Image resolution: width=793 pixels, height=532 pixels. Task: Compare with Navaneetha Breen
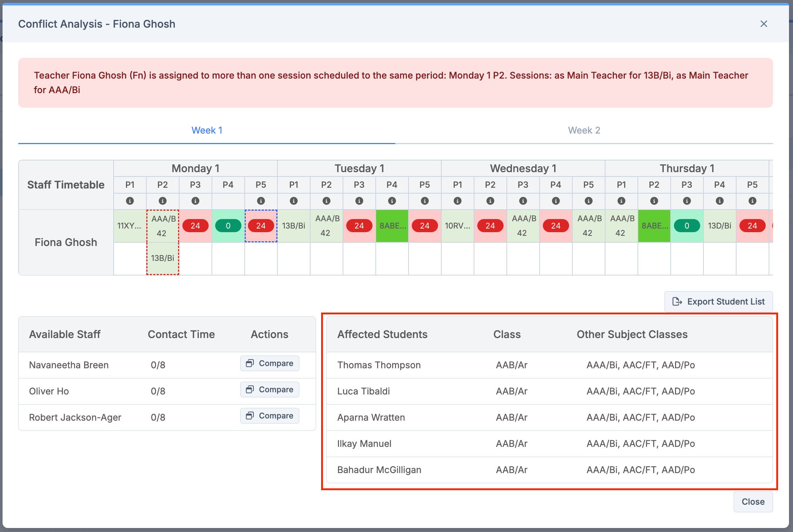click(x=269, y=364)
